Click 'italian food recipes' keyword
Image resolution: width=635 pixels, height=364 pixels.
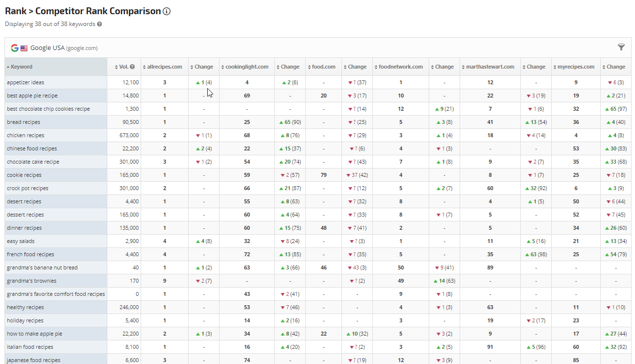click(x=30, y=347)
